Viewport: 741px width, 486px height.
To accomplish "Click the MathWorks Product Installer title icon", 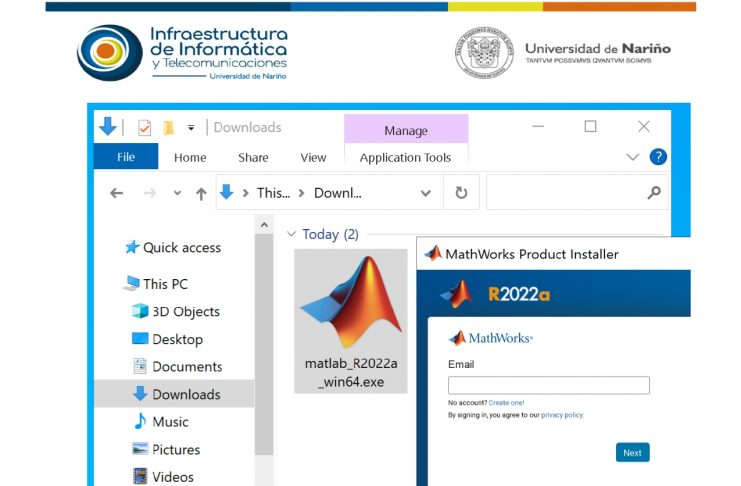I will [433, 254].
